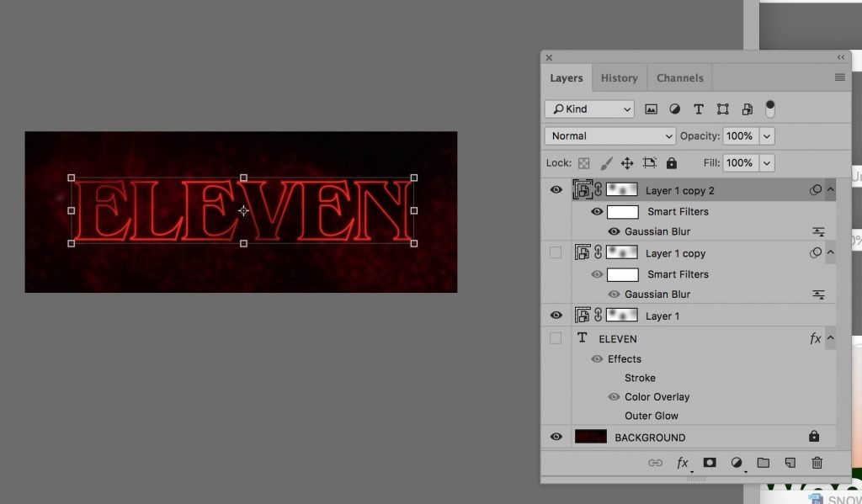Open Layers panel flyout menu

tap(839, 77)
